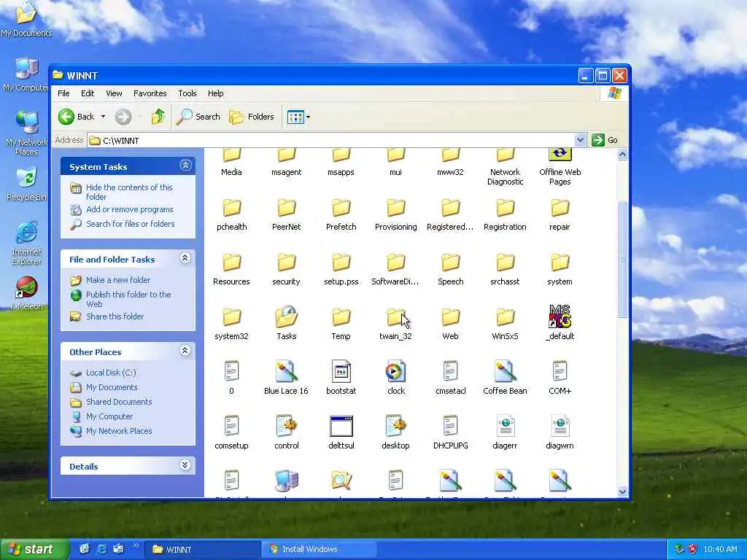Click the security alert tray icon
The height and width of the screenshot is (560, 747).
[x=693, y=550]
